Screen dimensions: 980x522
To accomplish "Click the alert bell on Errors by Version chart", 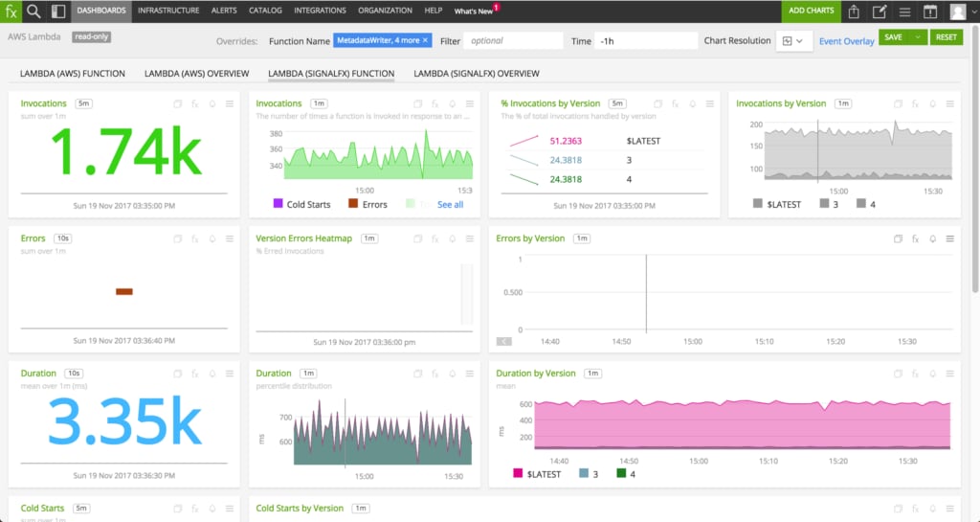I will [x=930, y=238].
